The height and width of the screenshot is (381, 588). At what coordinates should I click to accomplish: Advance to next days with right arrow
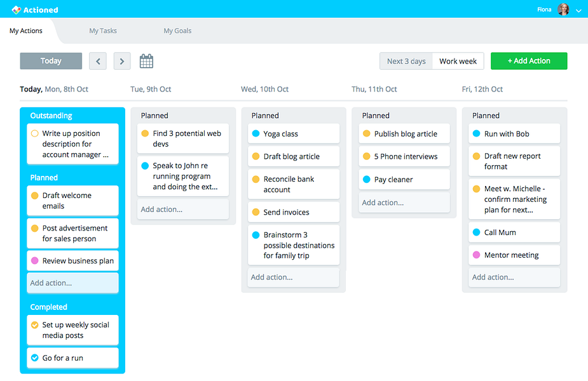pos(122,61)
